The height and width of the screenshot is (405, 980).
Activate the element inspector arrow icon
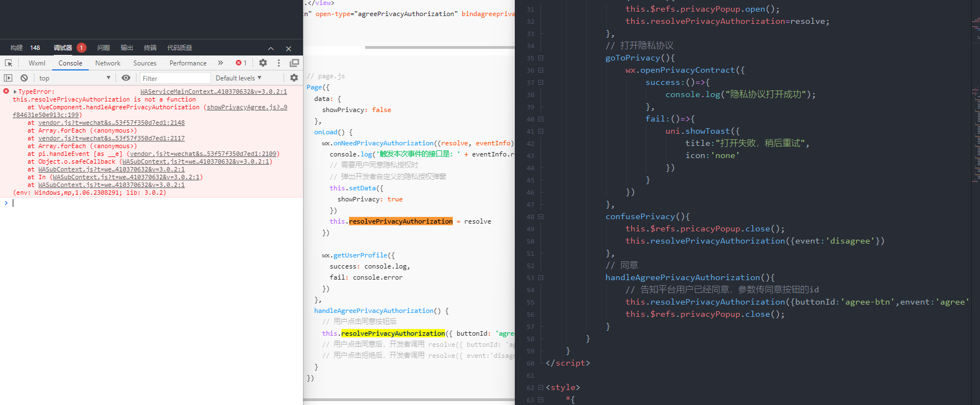click(x=8, y=63)
